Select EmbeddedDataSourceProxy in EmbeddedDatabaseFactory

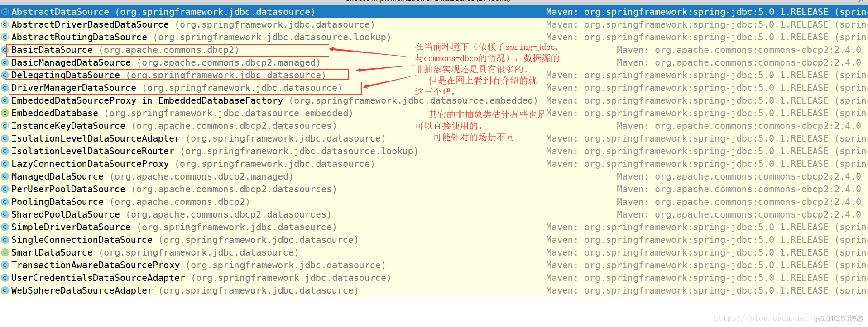tap(434, 100)
